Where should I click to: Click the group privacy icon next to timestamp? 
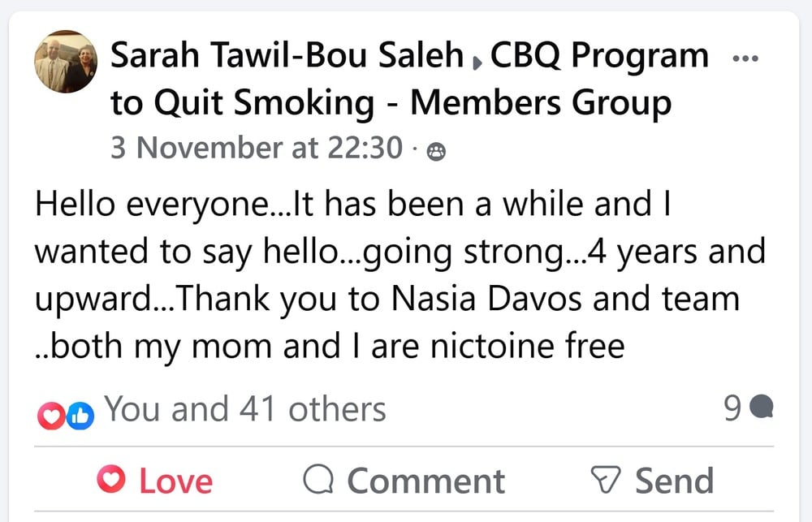coord(437,152)
